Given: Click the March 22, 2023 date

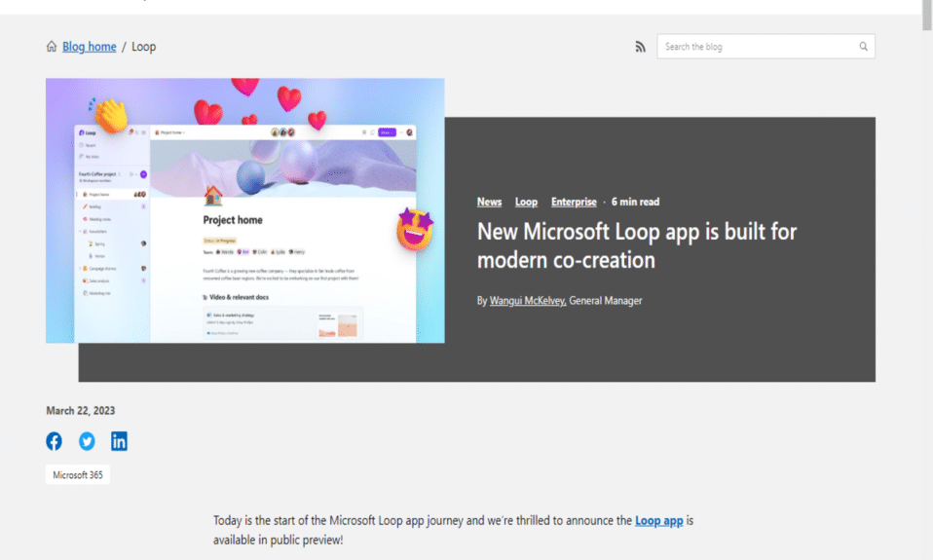Looking at the screenshot, I should (x=80, y=411).
